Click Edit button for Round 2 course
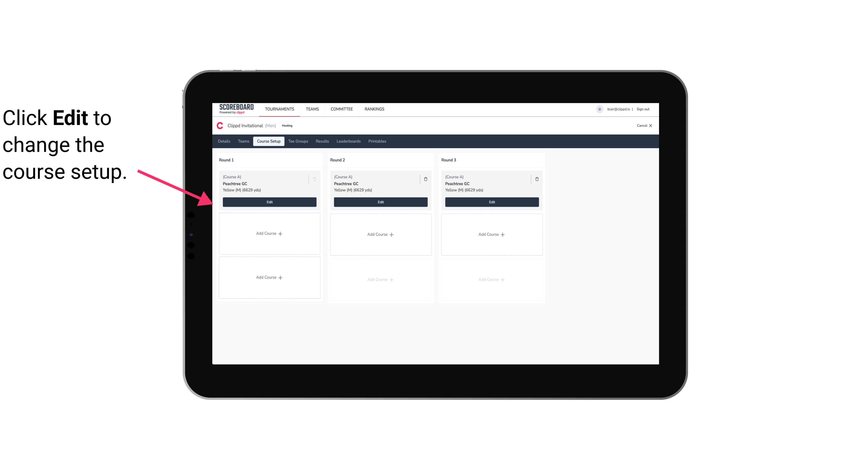The width and height of the screenshot is (868, 467). [x=380, y=201]
